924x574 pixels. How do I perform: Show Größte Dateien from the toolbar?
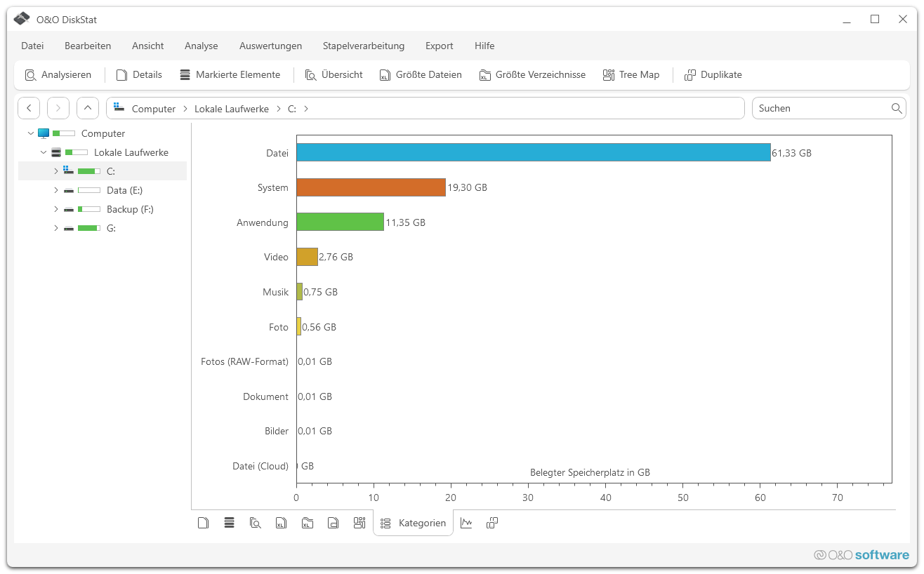[421, 74]
